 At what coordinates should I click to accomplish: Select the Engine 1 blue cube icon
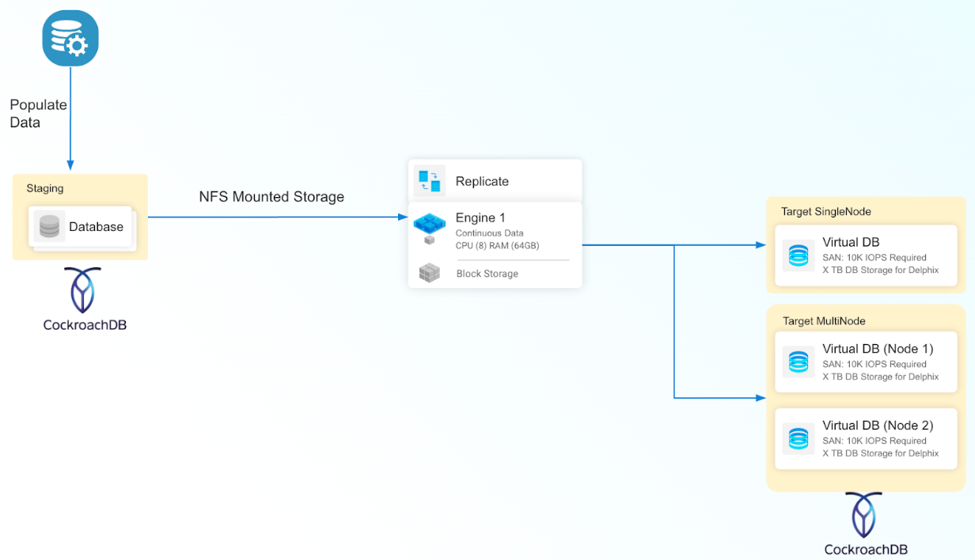[x=430, y=225]
